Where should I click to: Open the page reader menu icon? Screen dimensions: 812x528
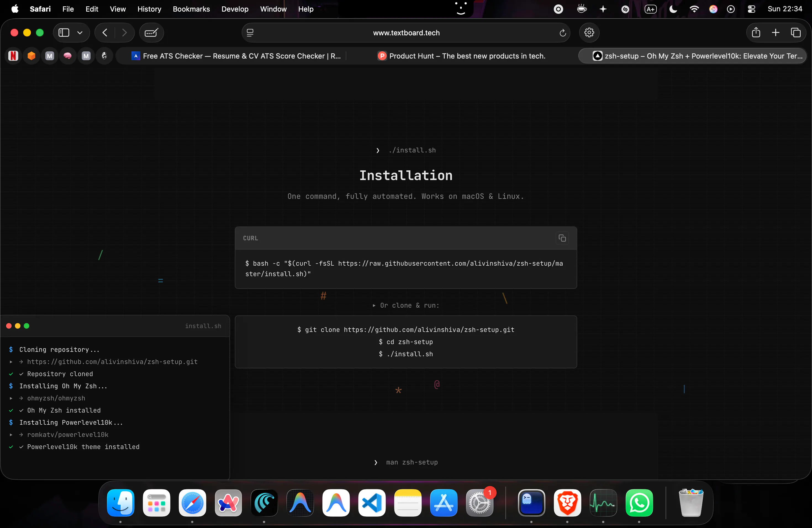tap(250, 33)
